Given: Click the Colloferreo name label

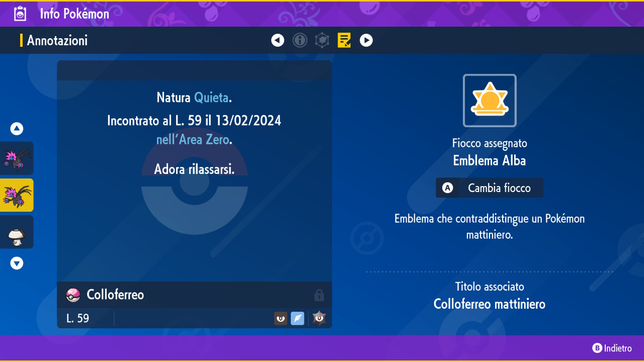Looking at the screenshot, I should point(115,295).
